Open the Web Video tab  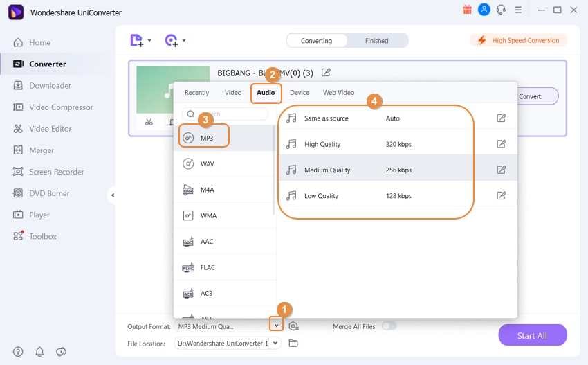point(339,92)
